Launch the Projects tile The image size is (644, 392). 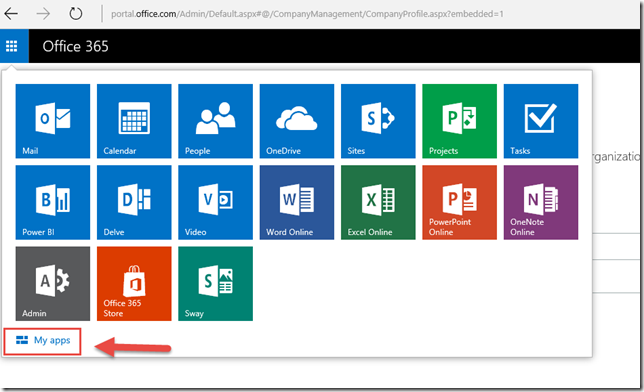[x=459, y=121]
